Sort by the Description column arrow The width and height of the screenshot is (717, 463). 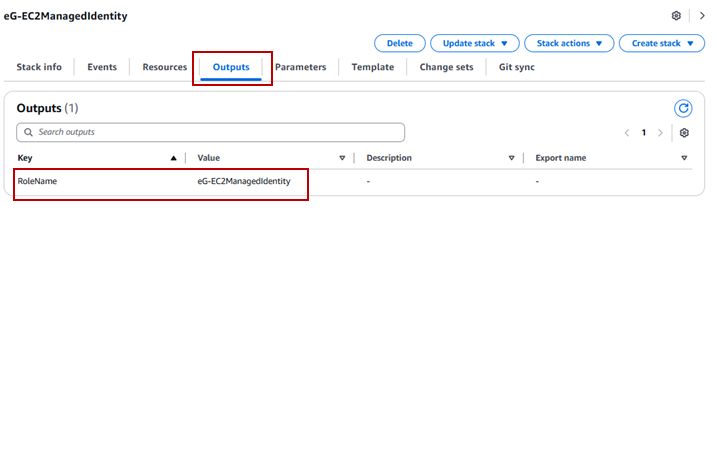[x=511, y=158]
